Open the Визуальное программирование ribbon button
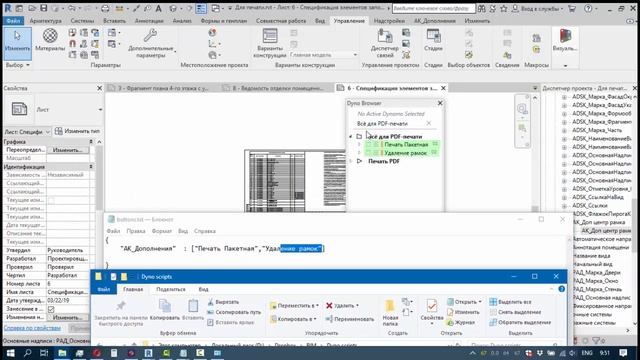The image size is (640, 360). (x=565, y=41)
